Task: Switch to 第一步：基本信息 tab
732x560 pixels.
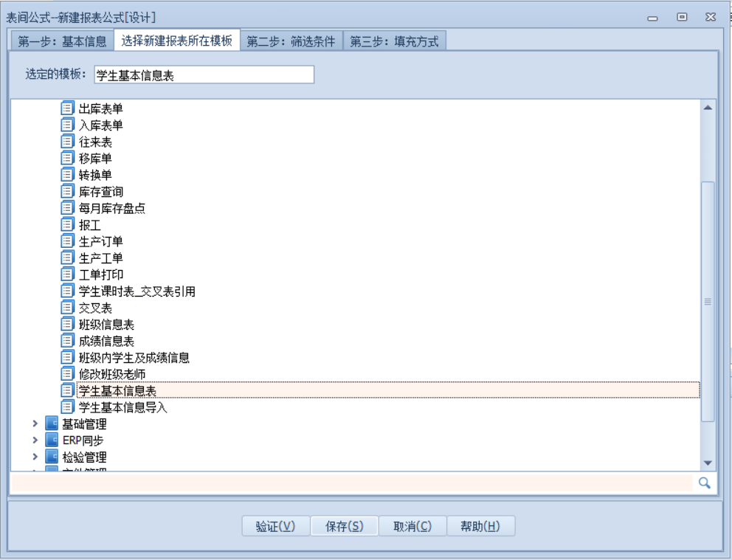Action: (x=62, y=42)
